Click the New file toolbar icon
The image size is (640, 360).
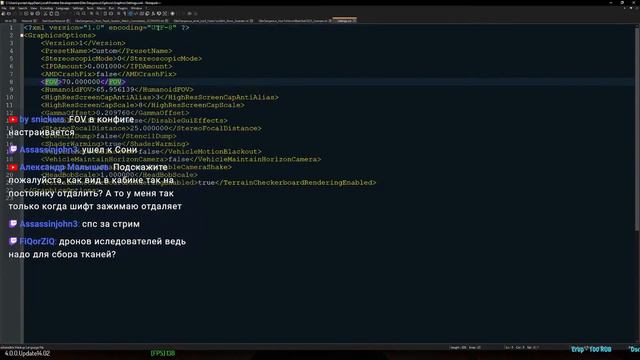coord(3,13)
